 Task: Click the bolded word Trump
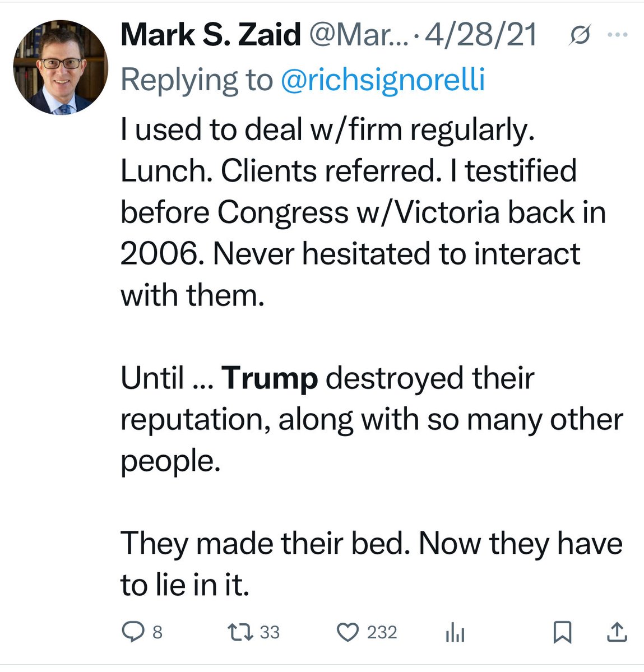[270, 379]
